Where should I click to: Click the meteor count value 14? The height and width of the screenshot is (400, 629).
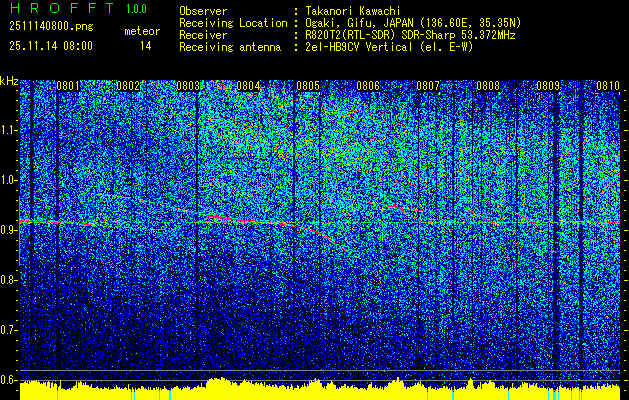[x=146, y=45]
